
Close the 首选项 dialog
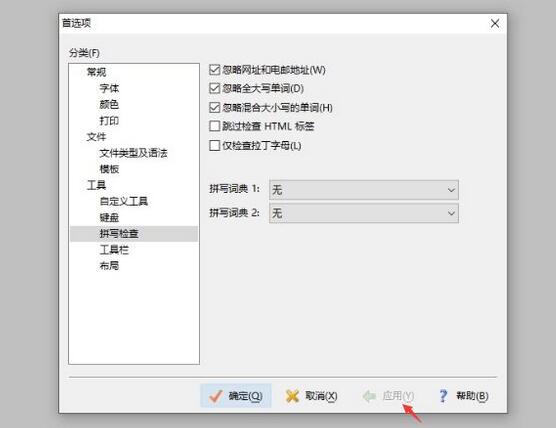click(495, 23)
